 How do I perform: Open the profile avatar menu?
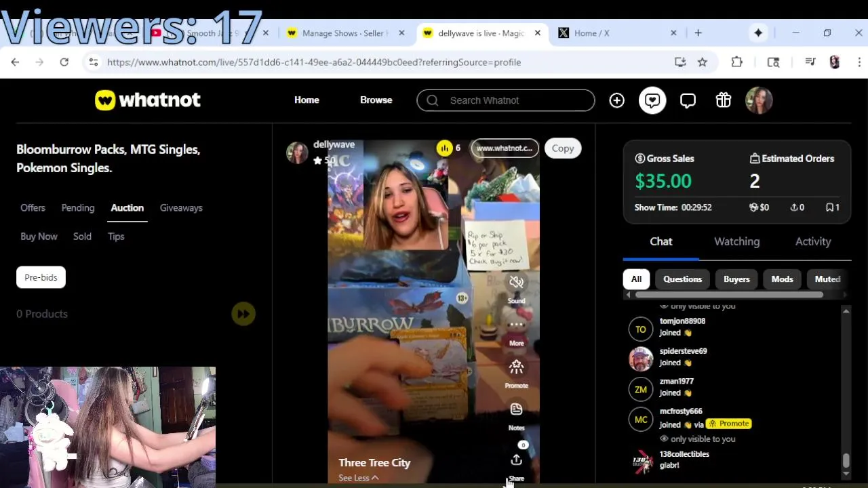click(759, 100)
